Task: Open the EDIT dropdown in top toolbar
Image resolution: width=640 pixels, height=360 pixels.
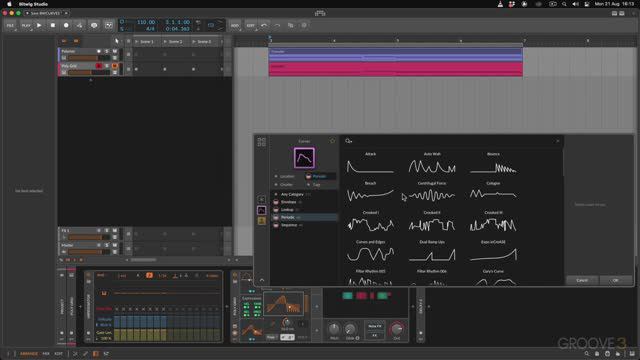Action: coord(250,25)
